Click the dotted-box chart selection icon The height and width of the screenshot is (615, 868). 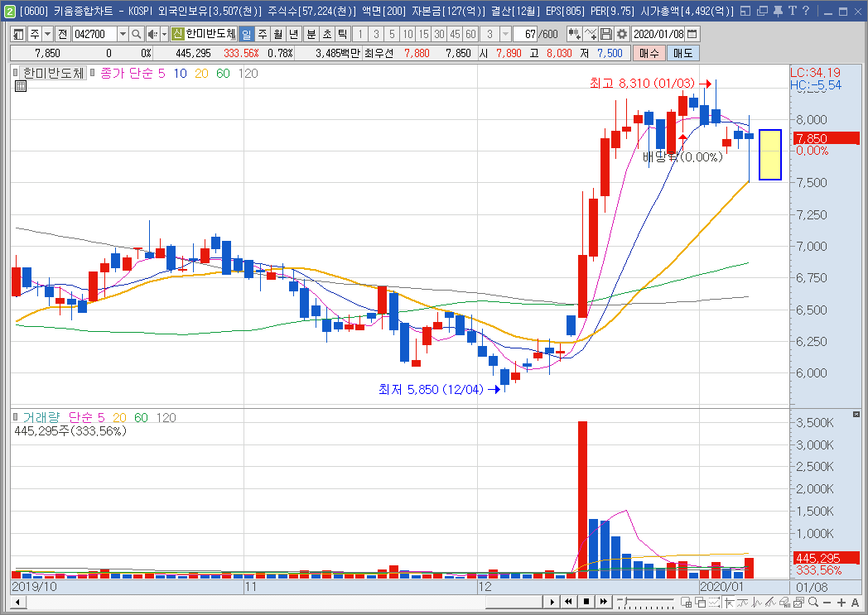click(x=714, y=603)
